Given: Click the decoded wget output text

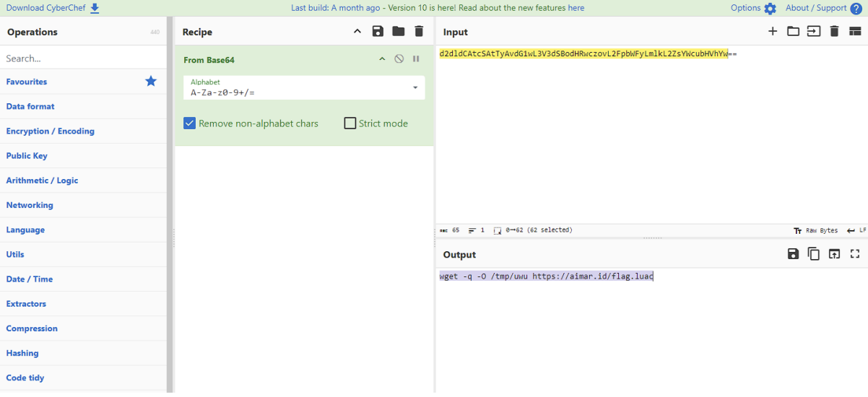Looking at the screenshot, I should click(x=547, y=276).
